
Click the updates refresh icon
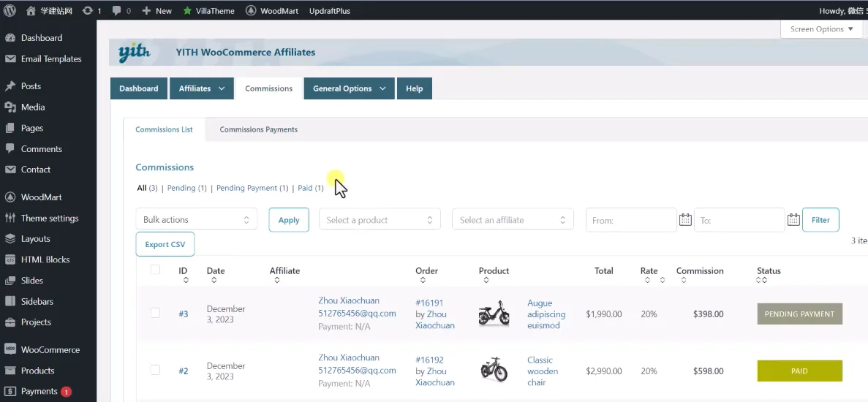pyautogui.click(x=88, y=10)
